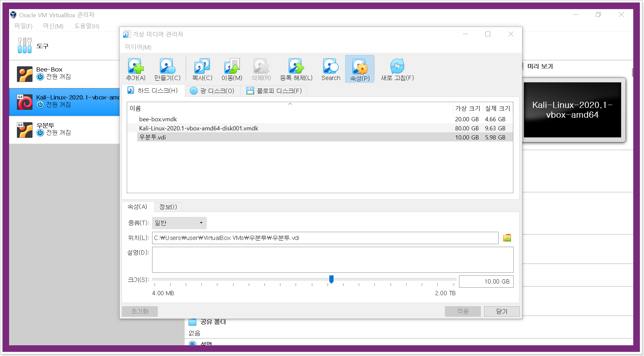The height and width of the screenshot is (356, 644).
Task: Click the 새로 고침(F) refresh icon
Action: click(397, 66)
